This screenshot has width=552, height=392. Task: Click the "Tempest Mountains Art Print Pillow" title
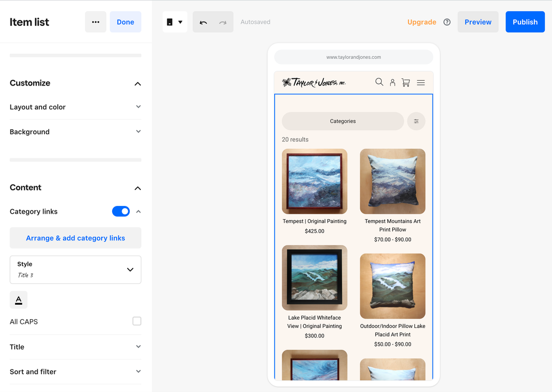click(x=392, y=225)
